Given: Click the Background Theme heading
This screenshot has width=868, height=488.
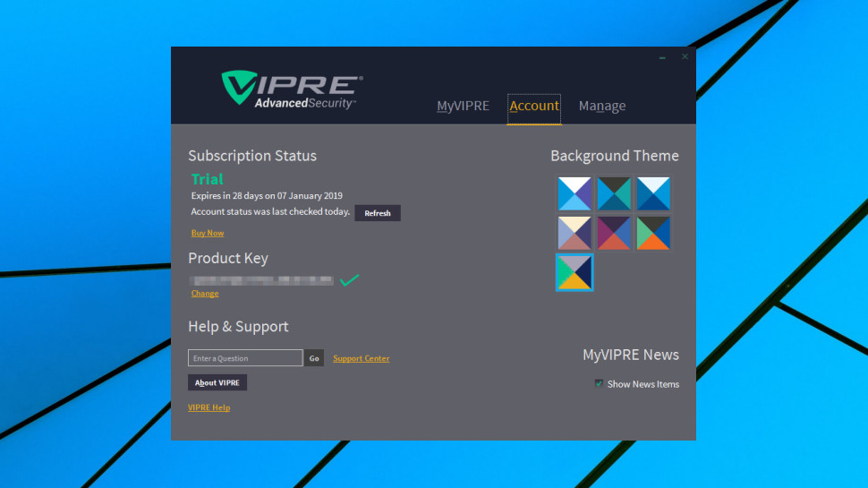Looking at the screenshot, I should [615, 156].
